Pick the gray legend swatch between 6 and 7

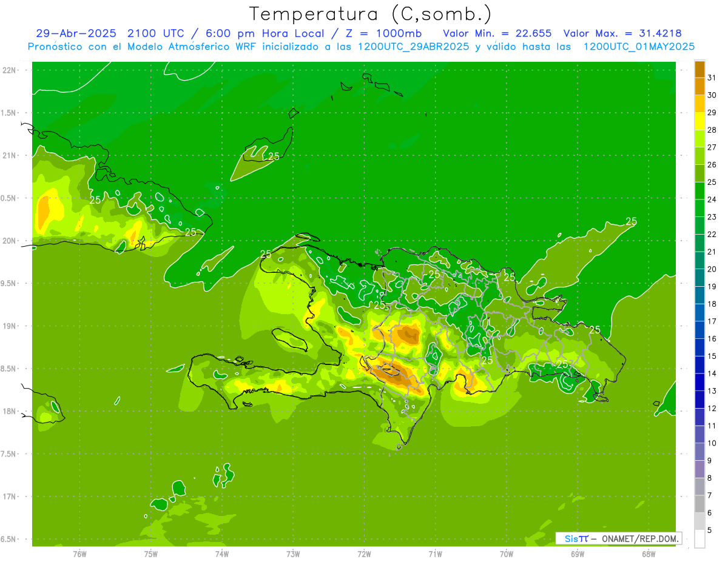[x=699, y=504]
